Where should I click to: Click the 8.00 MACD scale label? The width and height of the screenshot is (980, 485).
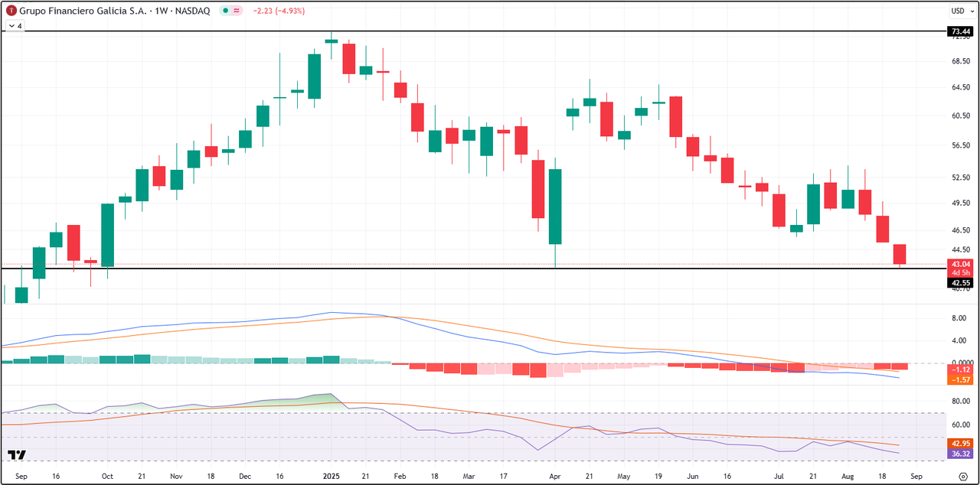pos(959,317)
